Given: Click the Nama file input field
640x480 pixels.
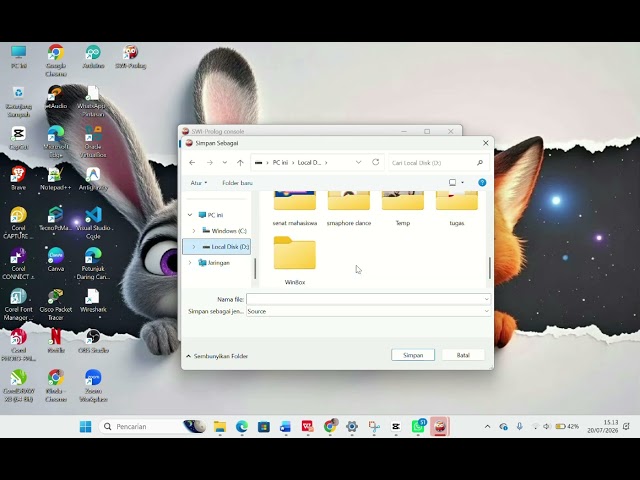Looking at the screenshot, I should tap(364, 299).
